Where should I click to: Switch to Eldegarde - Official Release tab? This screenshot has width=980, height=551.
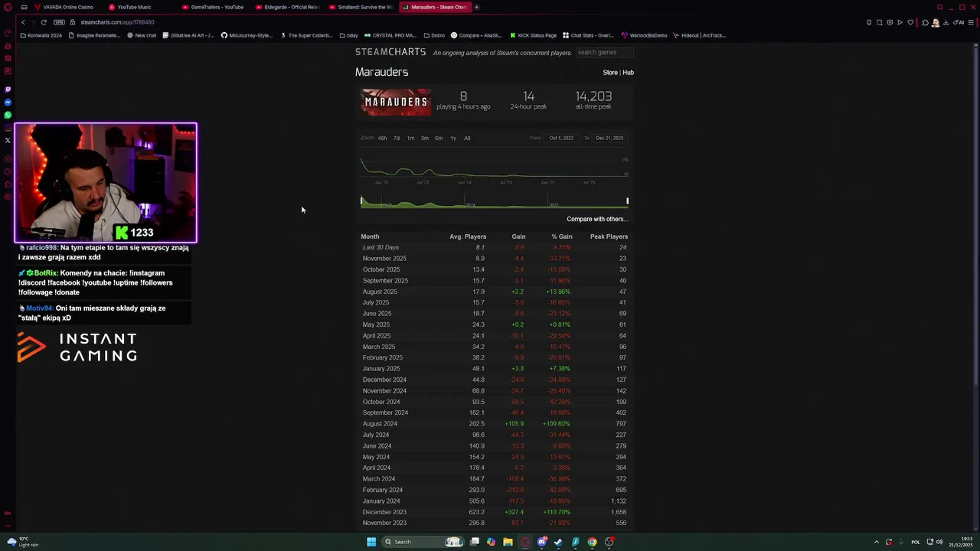(287, 7)
